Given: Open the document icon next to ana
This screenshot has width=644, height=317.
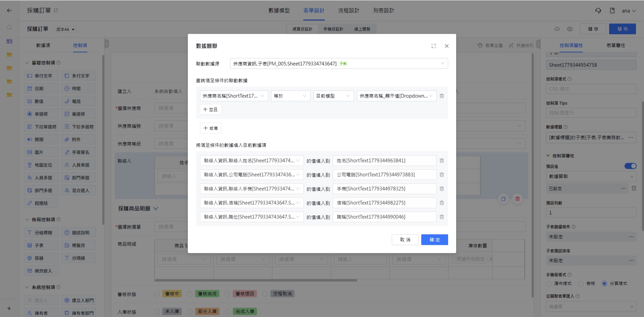Looking at the screenshot, I should (x=612, y=11).
